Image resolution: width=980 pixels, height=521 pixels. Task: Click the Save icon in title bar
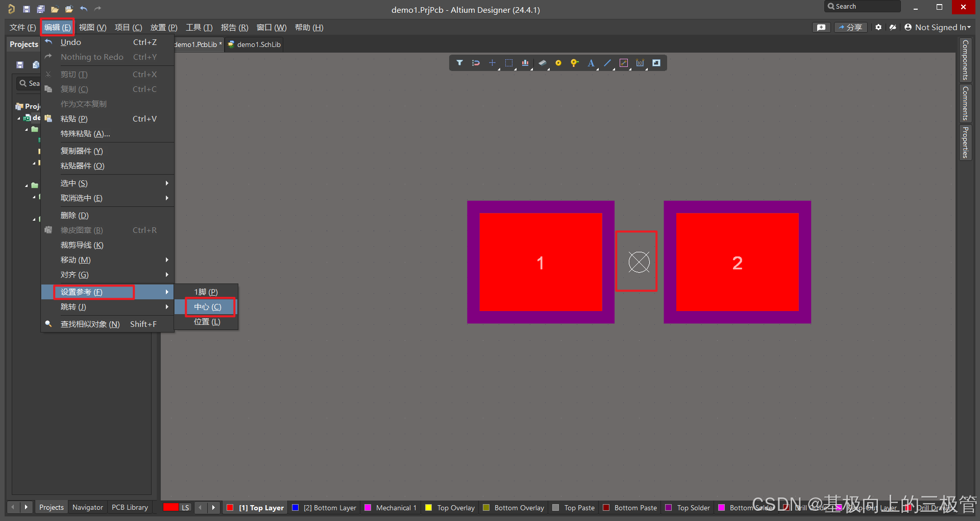[x=27, y=9]
